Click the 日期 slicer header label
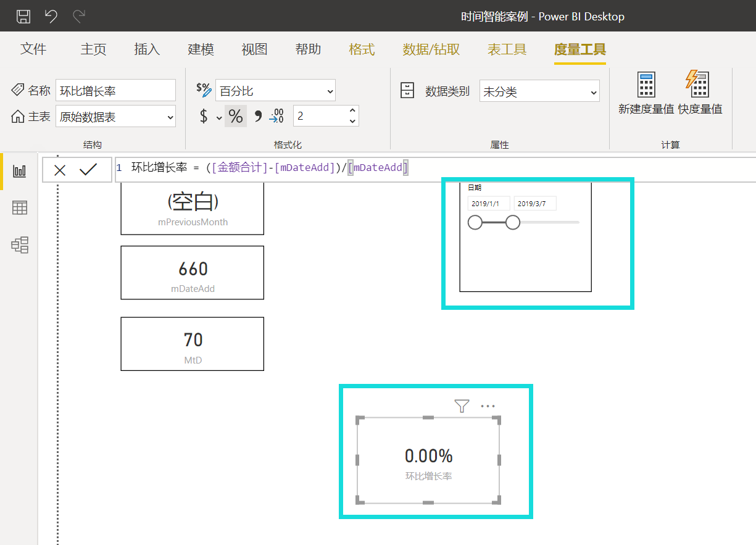Screen dimensions: 756x545 pos(475,188)
